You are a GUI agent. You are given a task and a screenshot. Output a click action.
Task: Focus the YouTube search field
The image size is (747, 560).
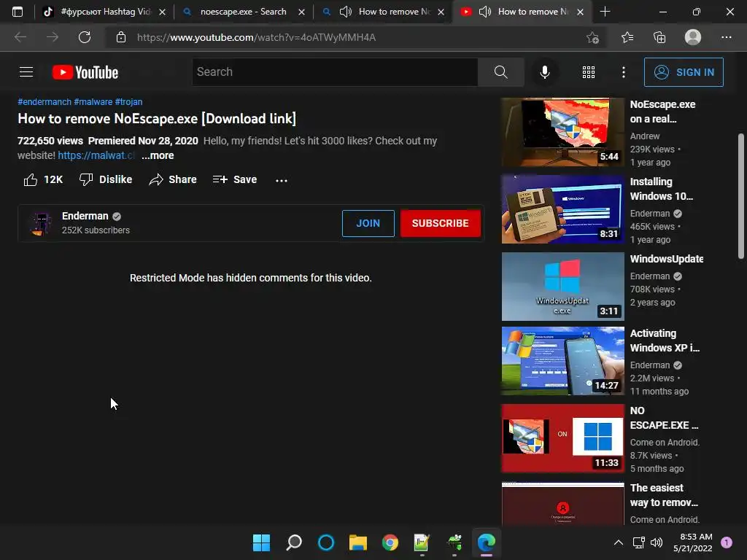pos(335,72)
